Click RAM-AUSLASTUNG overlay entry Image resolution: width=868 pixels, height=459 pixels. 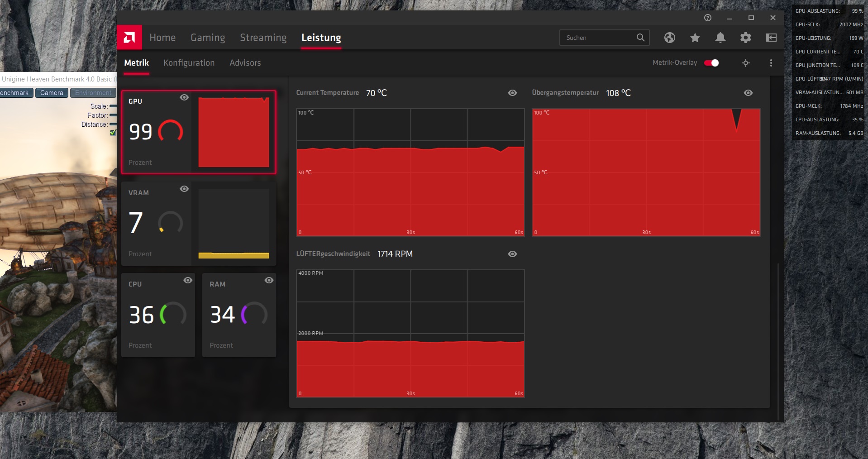(829, 133)
